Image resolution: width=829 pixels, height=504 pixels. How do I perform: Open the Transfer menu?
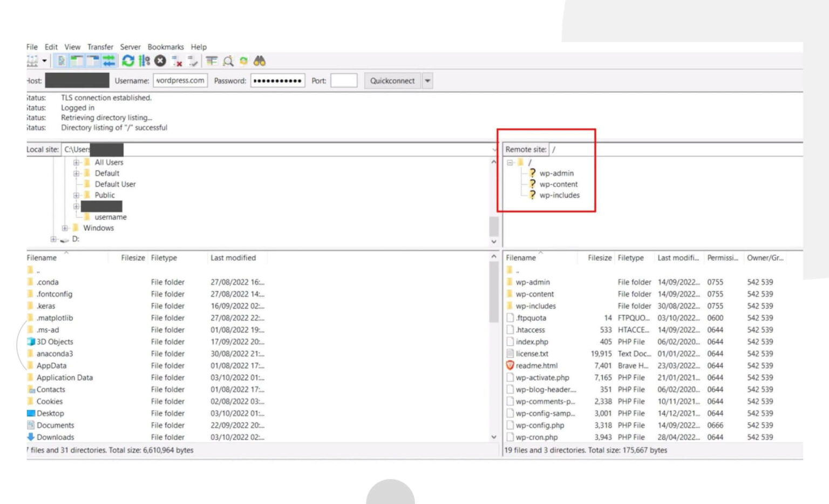100,47
